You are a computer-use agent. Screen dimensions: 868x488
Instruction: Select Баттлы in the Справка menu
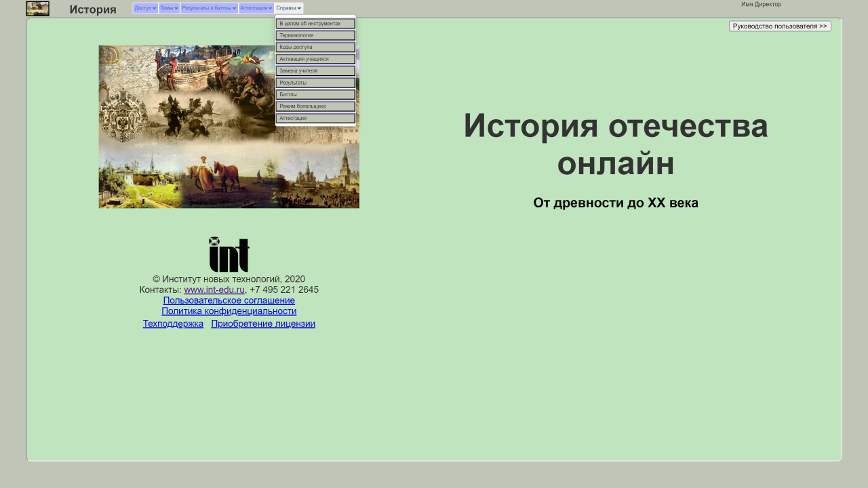pos(315,94)
